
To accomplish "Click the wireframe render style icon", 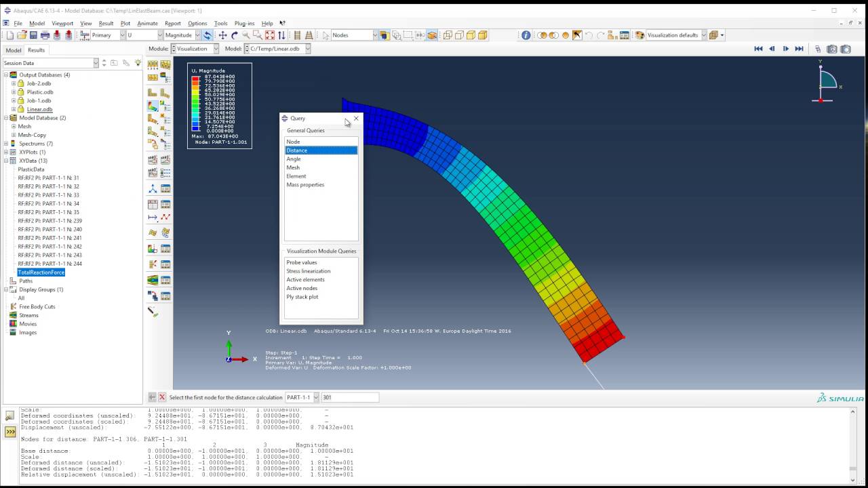I will [x=448, y=35].
